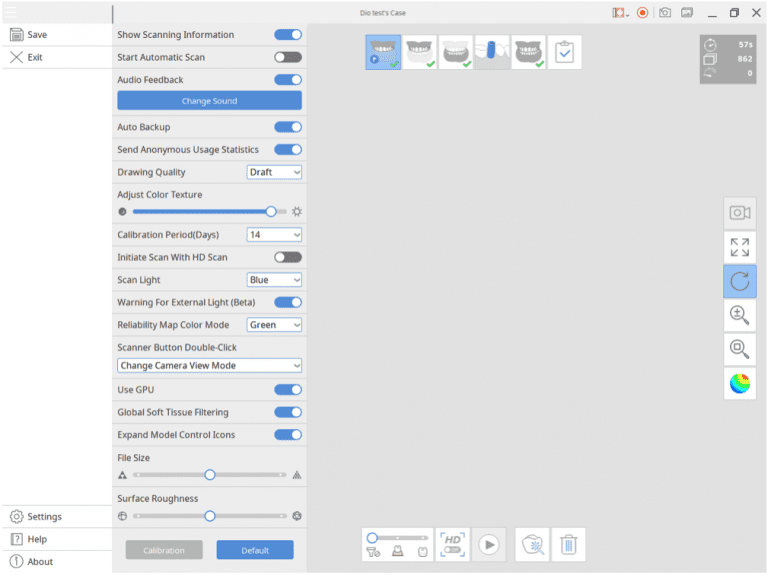Open the rainbow color display mode

pyautogui.click(x=740, y=383)
